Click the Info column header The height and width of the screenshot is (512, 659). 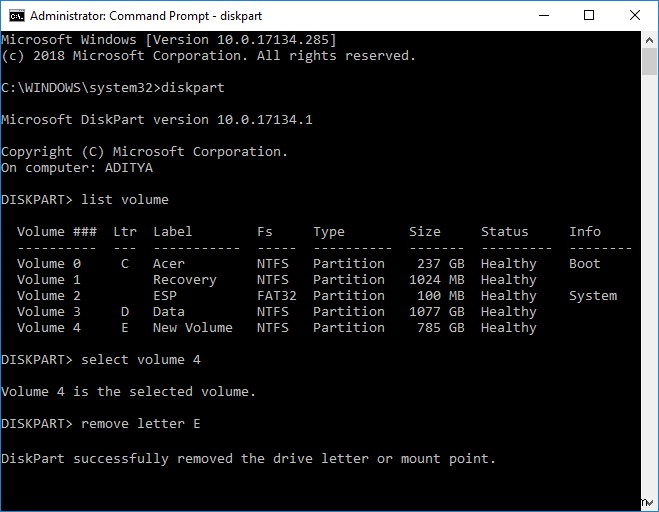pyautogui.click(x=585, y=232)
